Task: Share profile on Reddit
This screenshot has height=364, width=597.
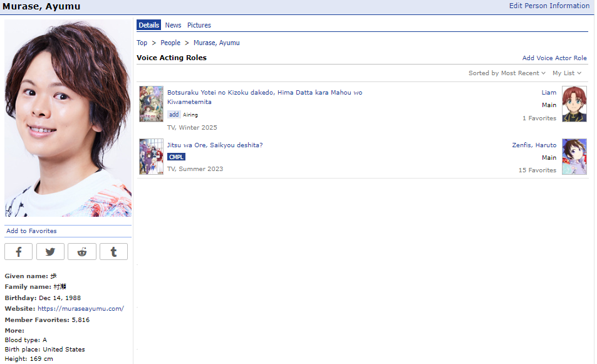Action: [x=82, y=252]
